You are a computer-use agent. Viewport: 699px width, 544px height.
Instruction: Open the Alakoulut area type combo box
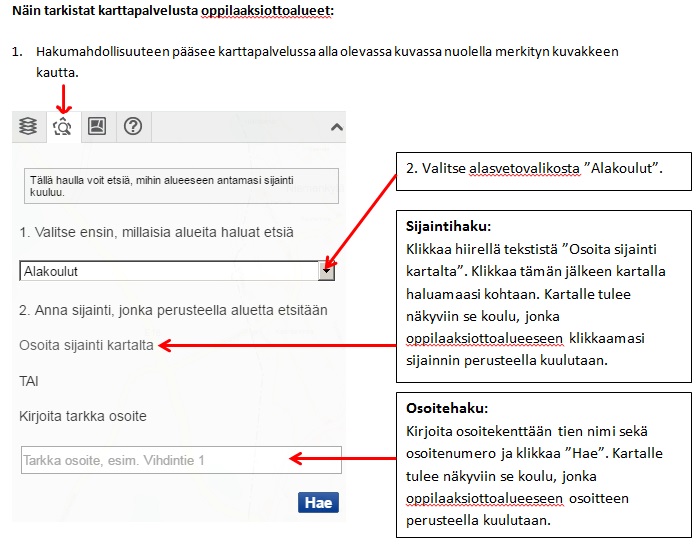pos(168,271)
